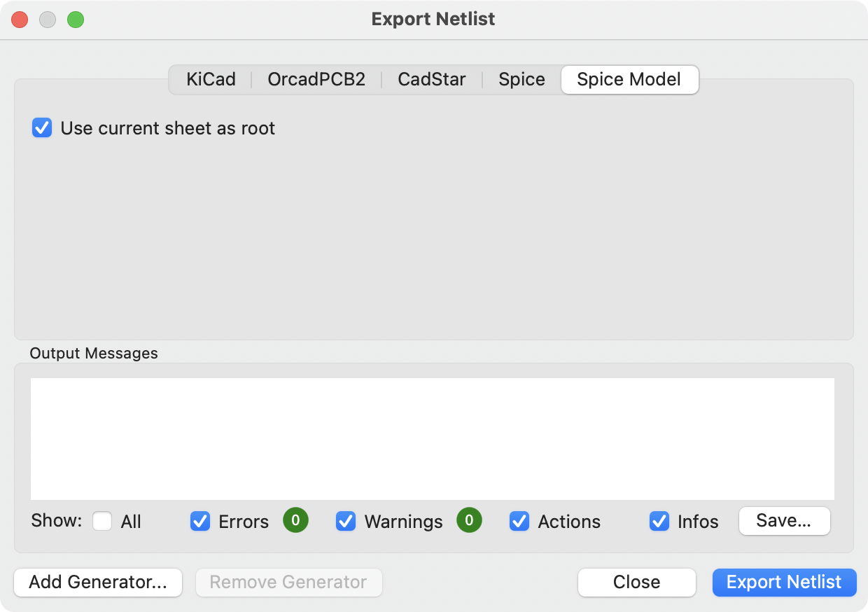
Task: Select the Spice Model tab
Action: (629, 79)
